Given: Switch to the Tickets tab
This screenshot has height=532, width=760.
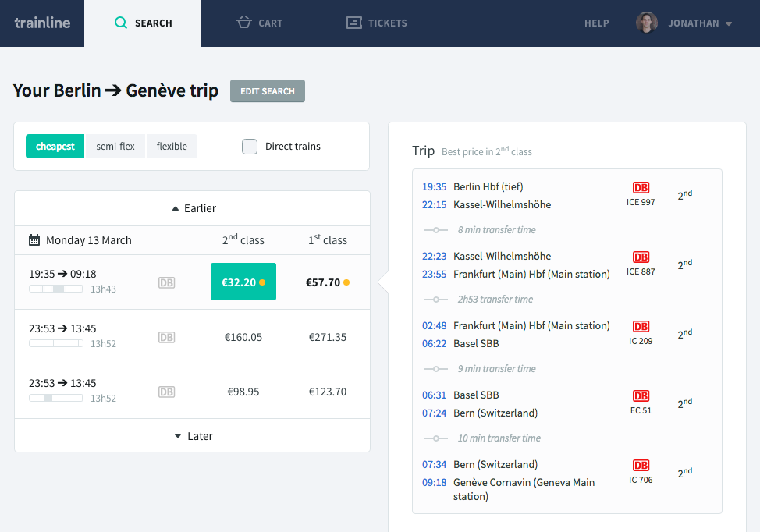Looking at the screenshot, I should pyautogui.click(x=377, y=23).
